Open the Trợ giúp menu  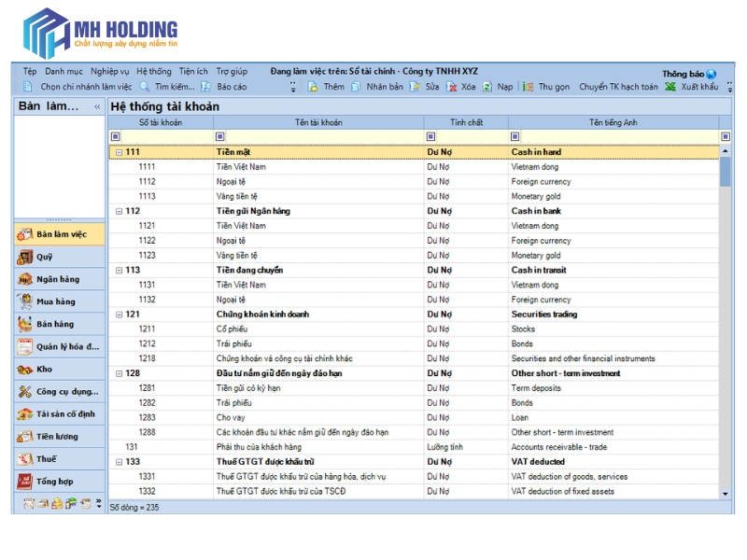tap(232, 72)
